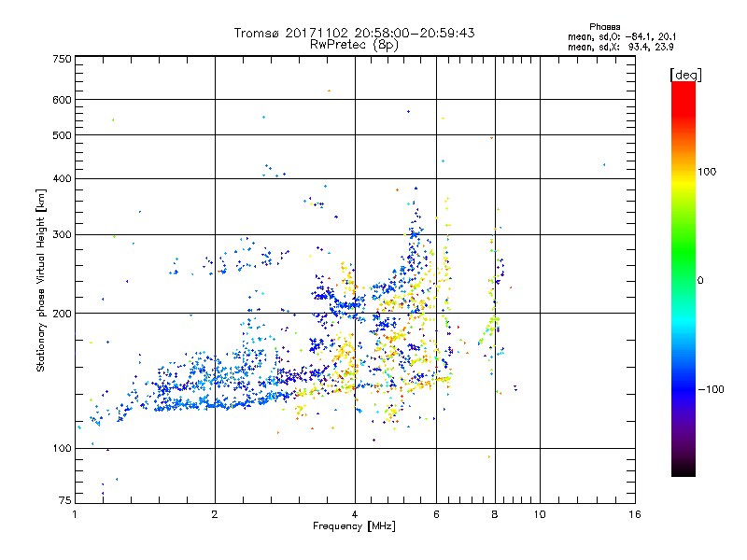This screenshot has height=560, width=747.
Task: Click the '100' colorbar tick label
Action: [x=707, y=172]
